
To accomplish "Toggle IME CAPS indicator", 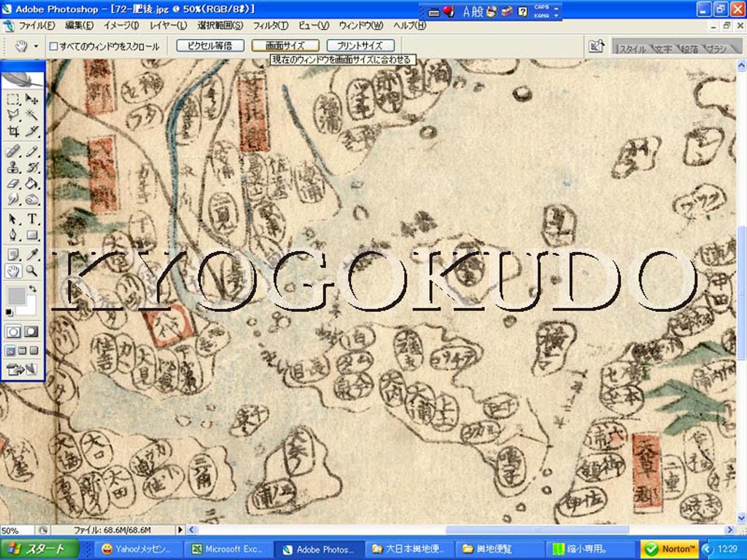I will 541,7.
